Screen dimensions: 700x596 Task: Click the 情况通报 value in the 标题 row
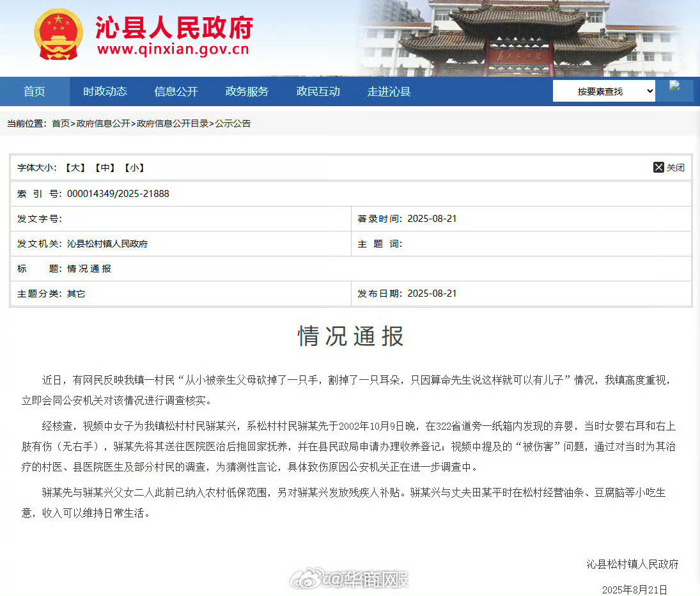pyautogui.click(x=89, y=269)
